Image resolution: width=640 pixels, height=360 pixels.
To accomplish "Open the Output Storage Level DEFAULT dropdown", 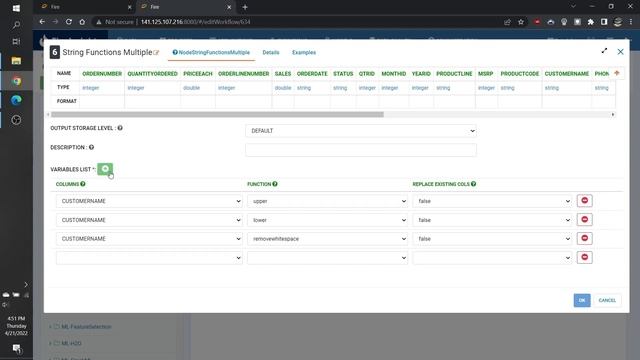I will (x=361, y=131).
